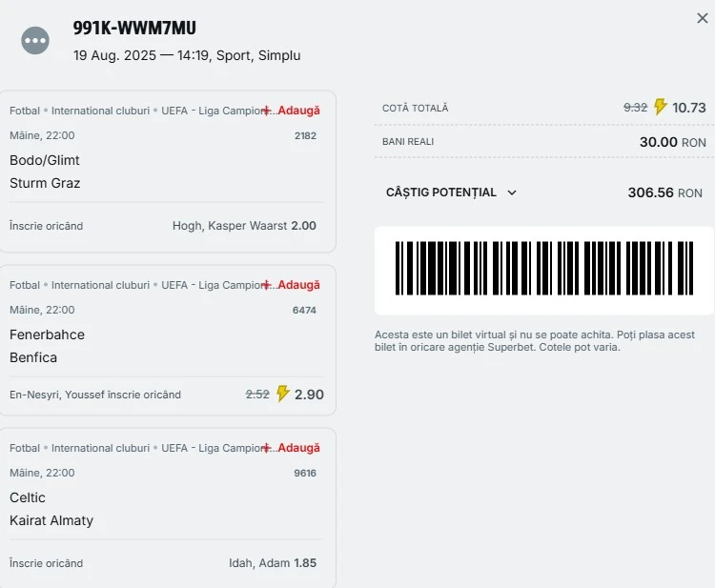Expand the Câștig Potențial chevron
Image resolution: width=715 pixels, height=588 pixels.
(x=512, y=193)
